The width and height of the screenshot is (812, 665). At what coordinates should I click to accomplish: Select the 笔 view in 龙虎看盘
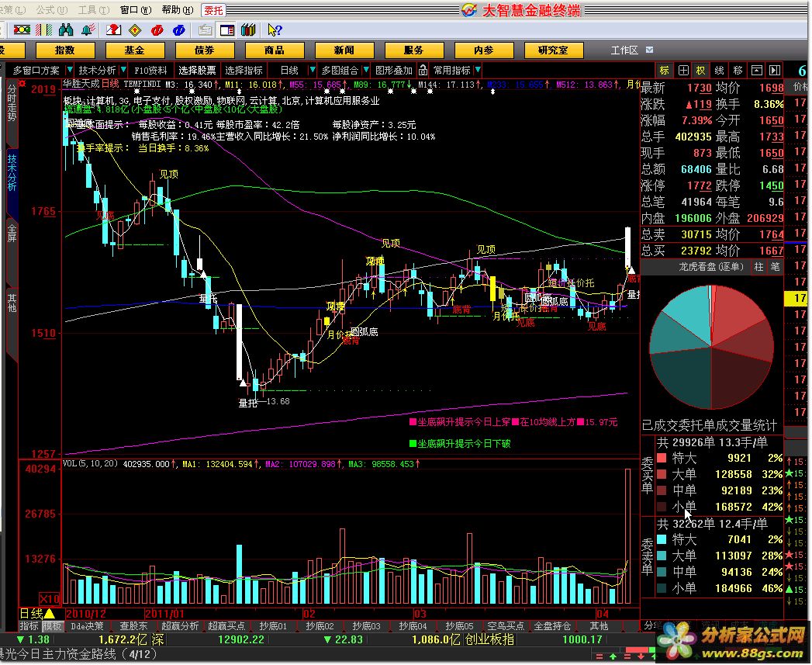click(x=776, y=266)
